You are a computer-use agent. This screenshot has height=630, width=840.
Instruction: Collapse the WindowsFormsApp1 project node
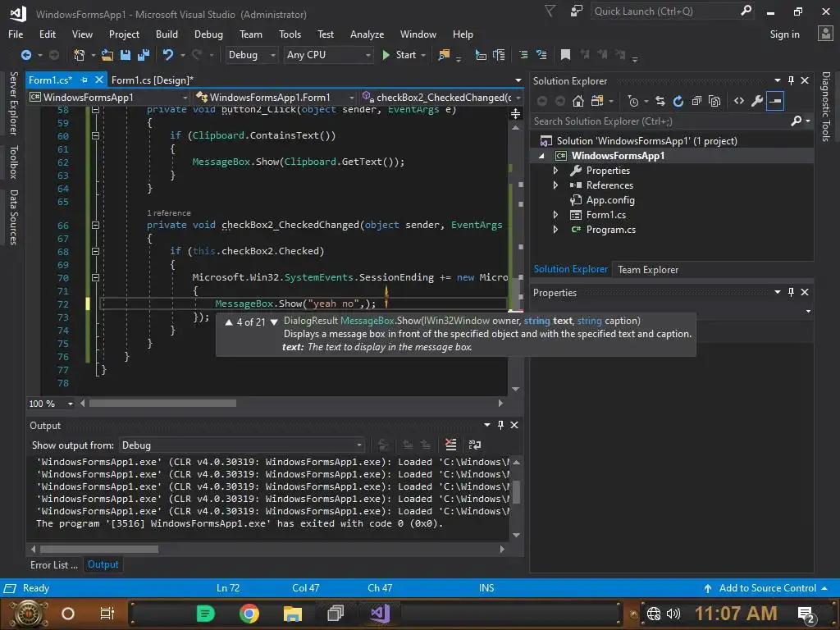541,156
